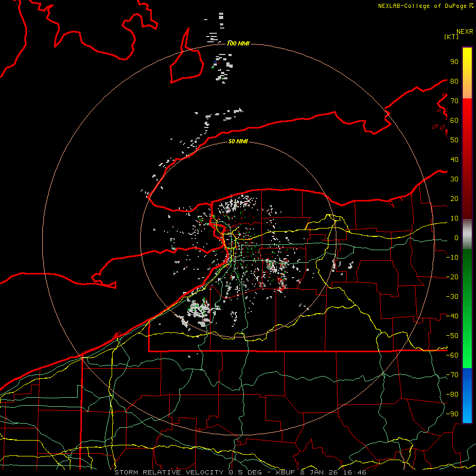Click the -60 value on velocity scale

452,355
